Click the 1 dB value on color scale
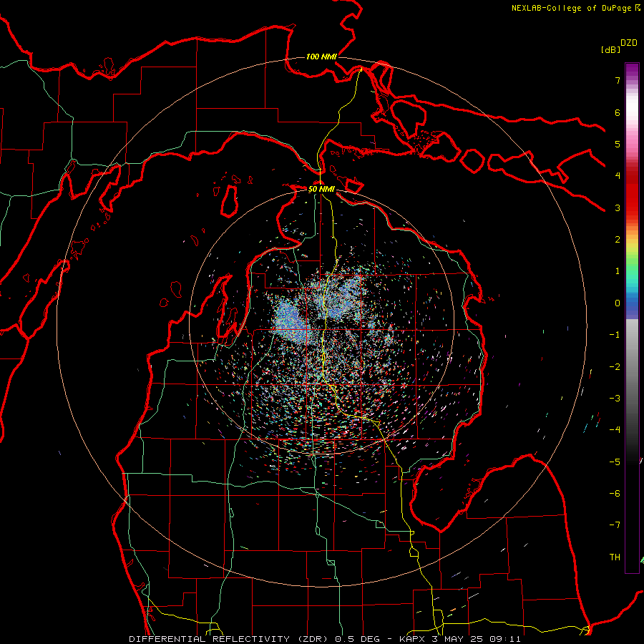This screenshot has height=644, width=644. (x=618, y=271)
